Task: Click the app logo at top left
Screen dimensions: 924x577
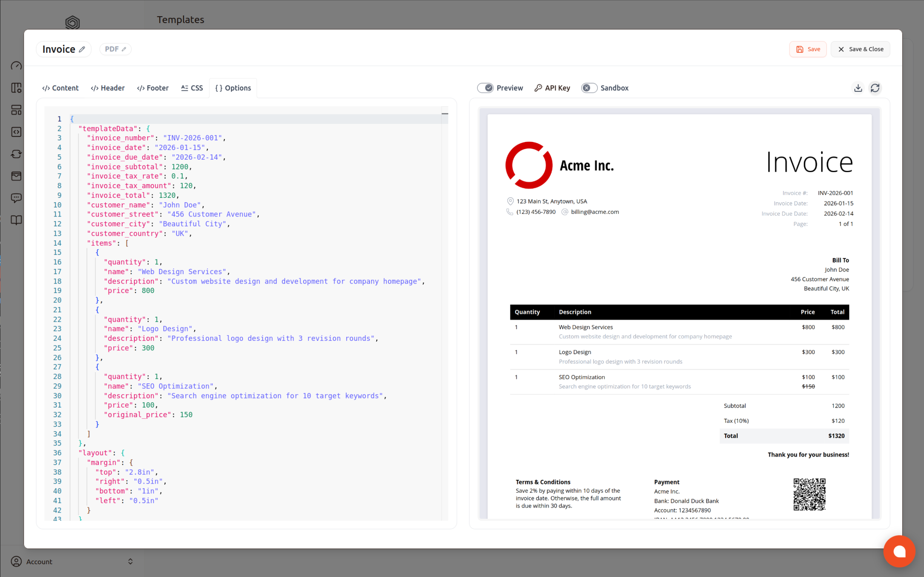Action: point(73,22)
